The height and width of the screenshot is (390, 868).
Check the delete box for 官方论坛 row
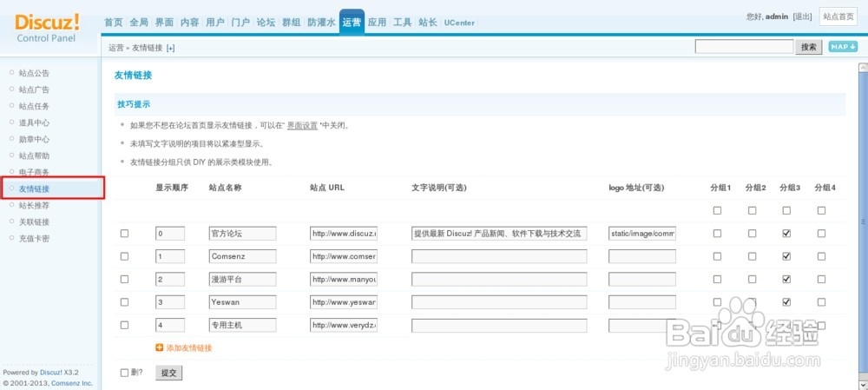coord(124,234)
